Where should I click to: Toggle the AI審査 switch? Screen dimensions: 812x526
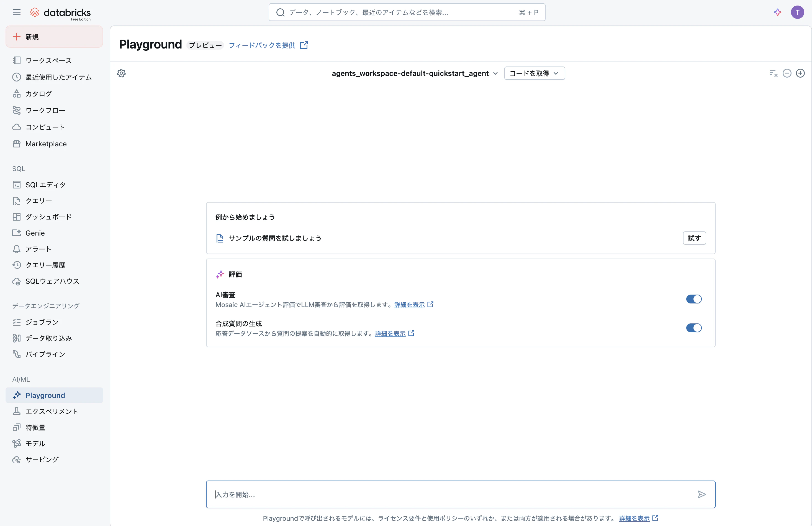(694, 299)
